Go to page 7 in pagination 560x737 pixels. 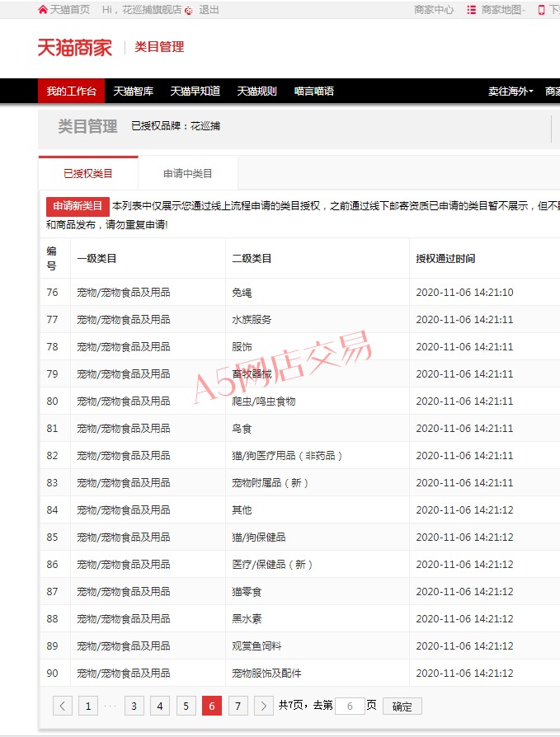(x=238, y=706)
